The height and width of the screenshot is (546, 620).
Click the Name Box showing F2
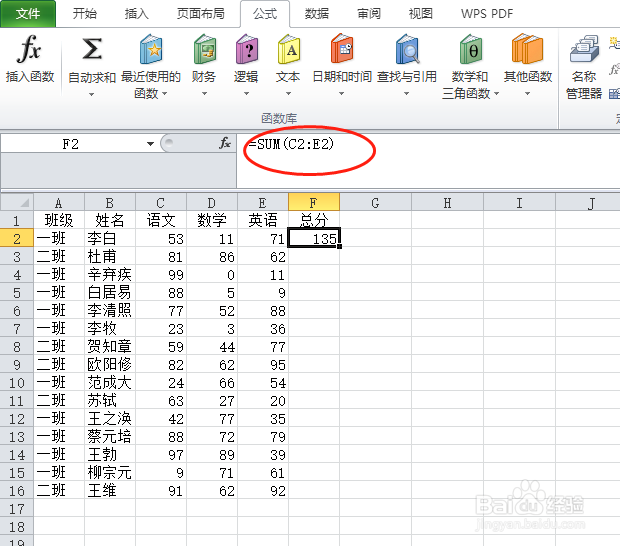71,144
